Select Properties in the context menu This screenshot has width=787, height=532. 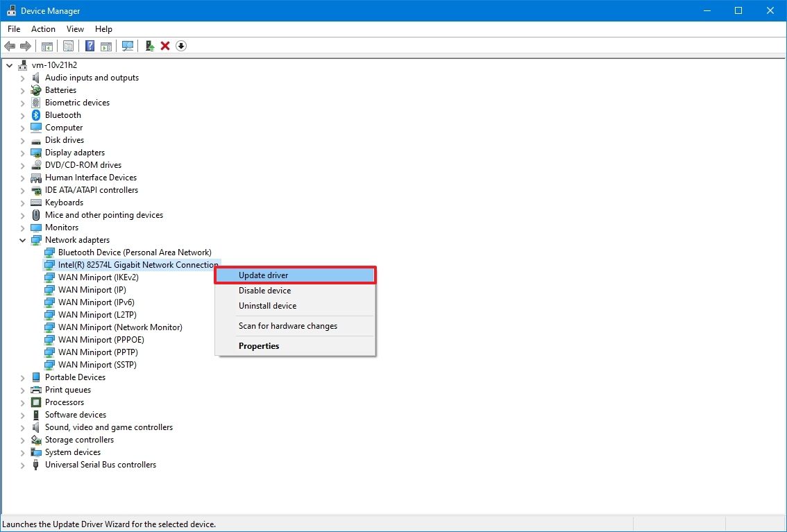(x=258, y=345)
